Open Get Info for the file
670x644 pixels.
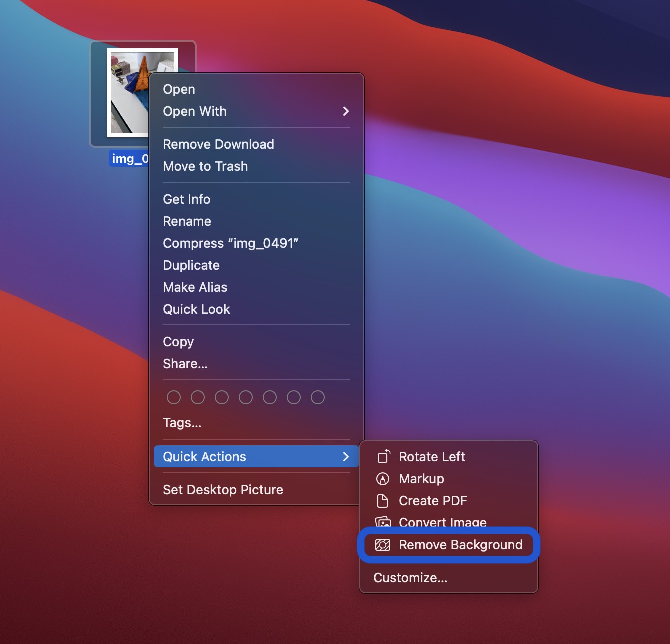pyautogui.click(x=186, y=199)
